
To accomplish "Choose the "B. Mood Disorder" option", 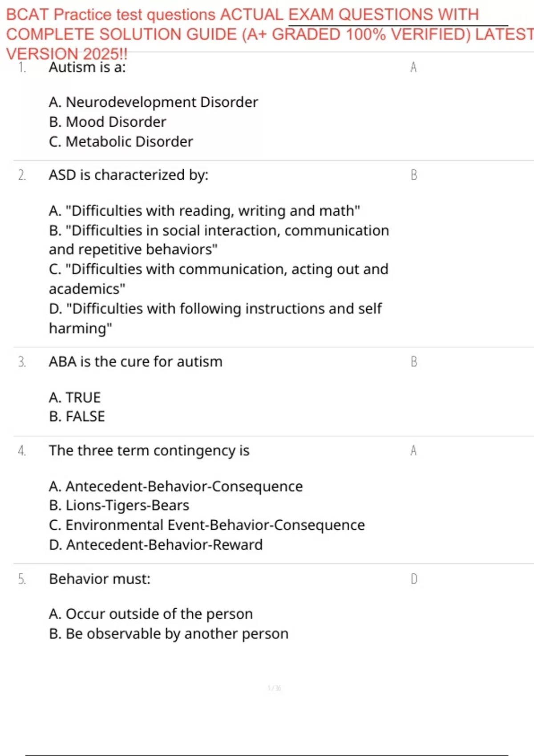I will coord(107,122).
